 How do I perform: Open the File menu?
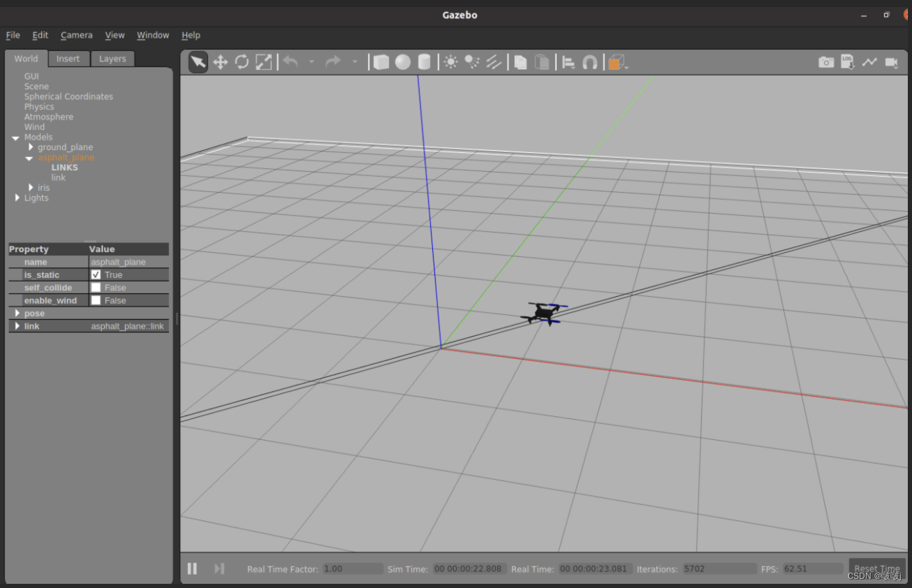click(x=13, y=35)
